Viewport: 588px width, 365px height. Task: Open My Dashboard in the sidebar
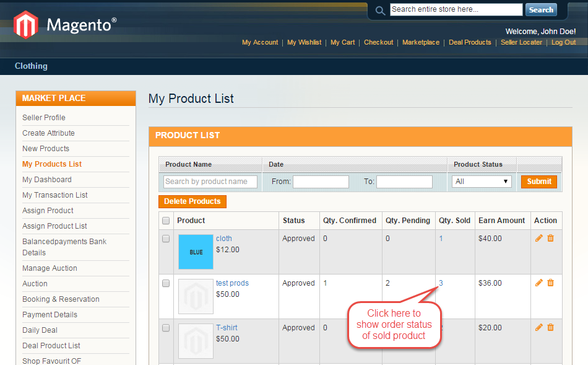pyautogui.click(x=47, y=180)
